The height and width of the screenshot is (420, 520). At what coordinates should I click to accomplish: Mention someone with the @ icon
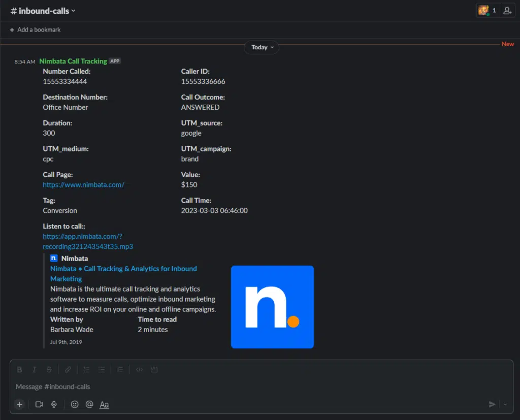(89, 404)
